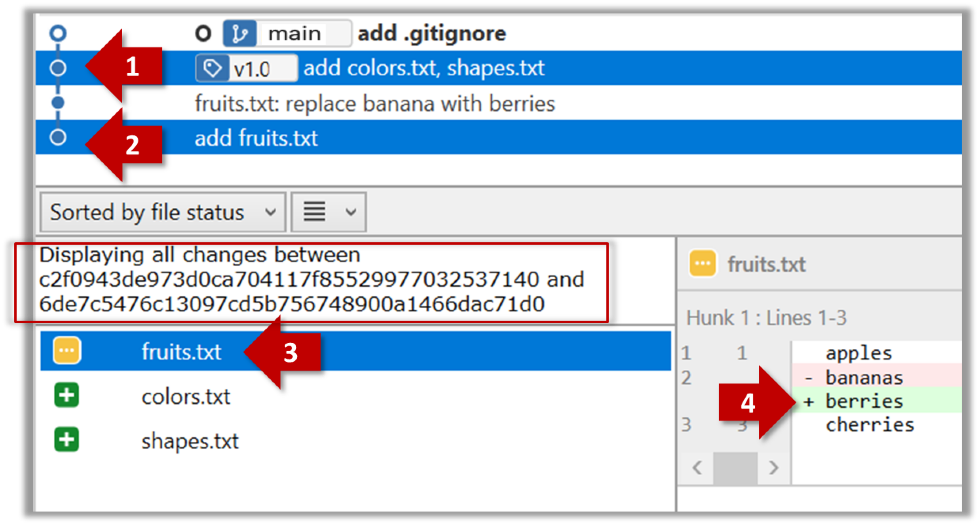Click the green added icon for shapes.txt

pyautogui.click(x=66, y=439)
